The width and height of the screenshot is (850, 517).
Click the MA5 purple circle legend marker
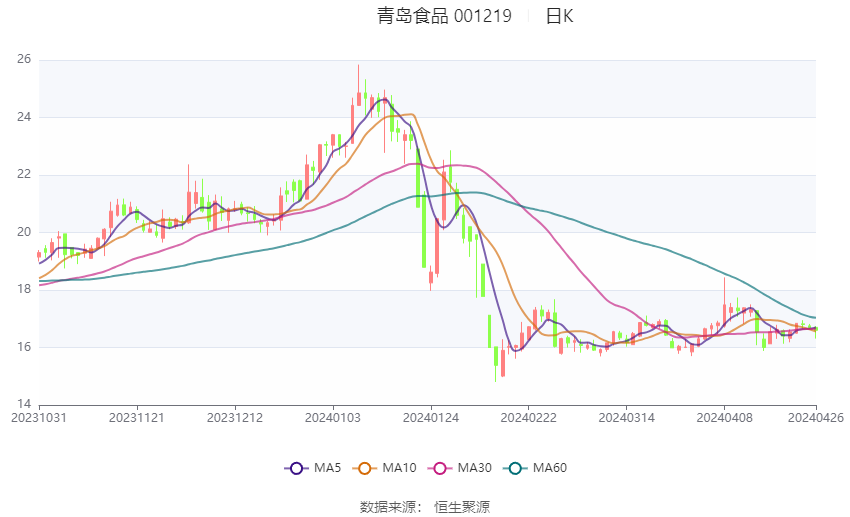295,468
